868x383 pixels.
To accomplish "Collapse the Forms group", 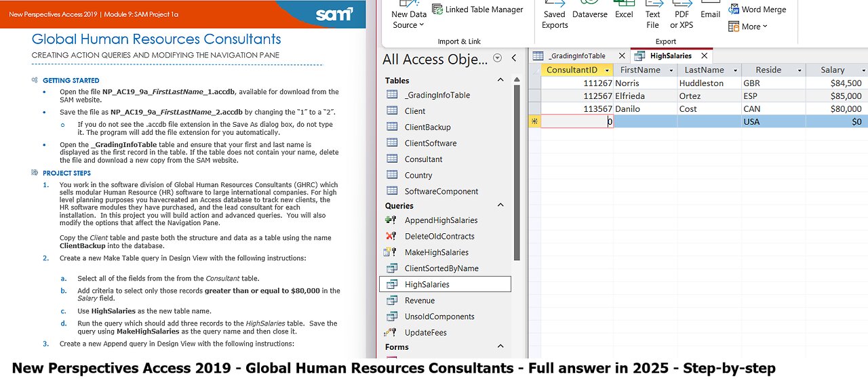I will [500, 346].
